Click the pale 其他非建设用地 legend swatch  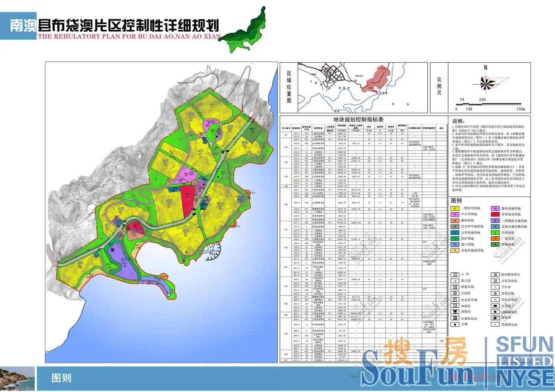click(x=455, y=251)
